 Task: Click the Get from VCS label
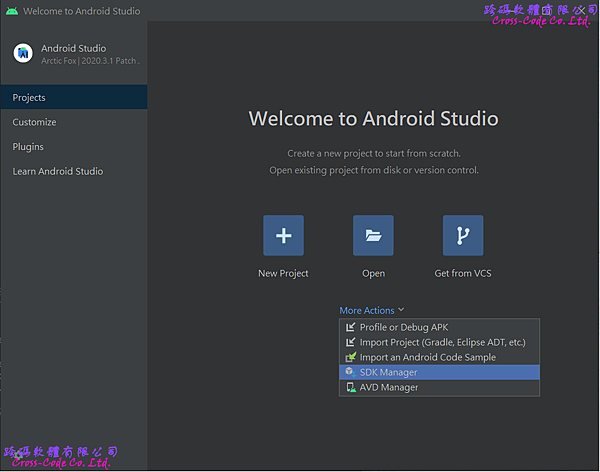click(x=463, y=273)
